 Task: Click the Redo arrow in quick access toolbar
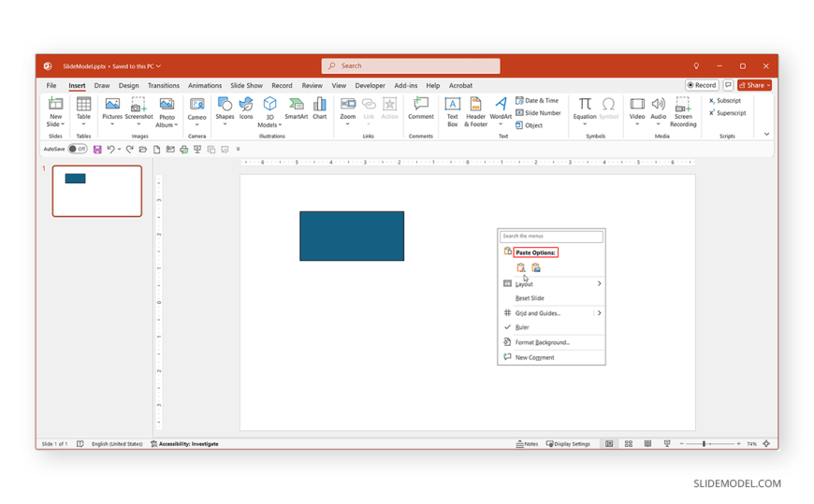click(x=129, y=150)
